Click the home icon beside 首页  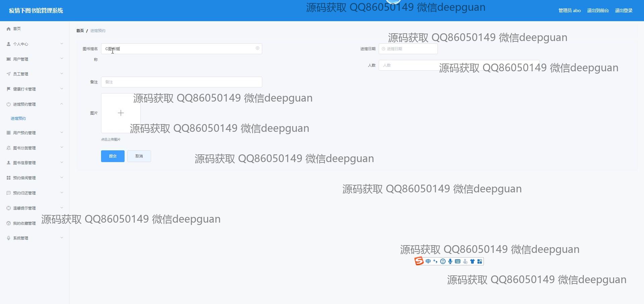pyautogui.click(x=8, y=29)
